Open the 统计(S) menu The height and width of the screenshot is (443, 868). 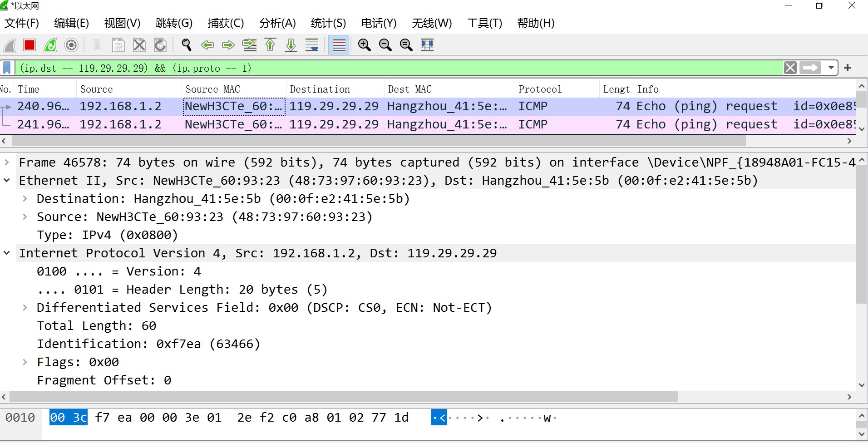click(x=328, y=23)
